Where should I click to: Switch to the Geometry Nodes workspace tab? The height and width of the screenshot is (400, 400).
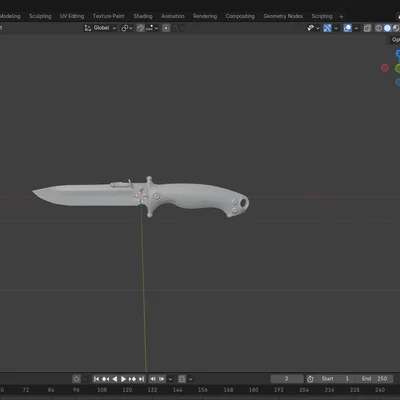(283, 16)
